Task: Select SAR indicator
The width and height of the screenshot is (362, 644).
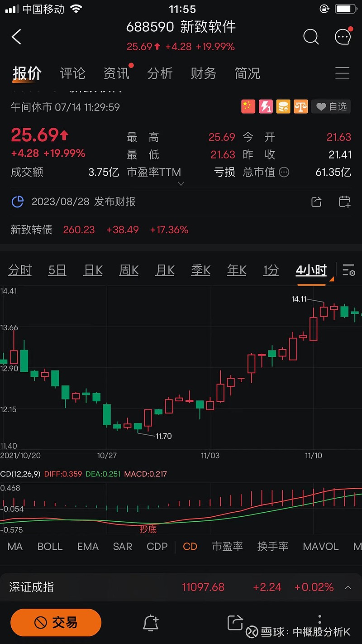Action: coord(123,547)
